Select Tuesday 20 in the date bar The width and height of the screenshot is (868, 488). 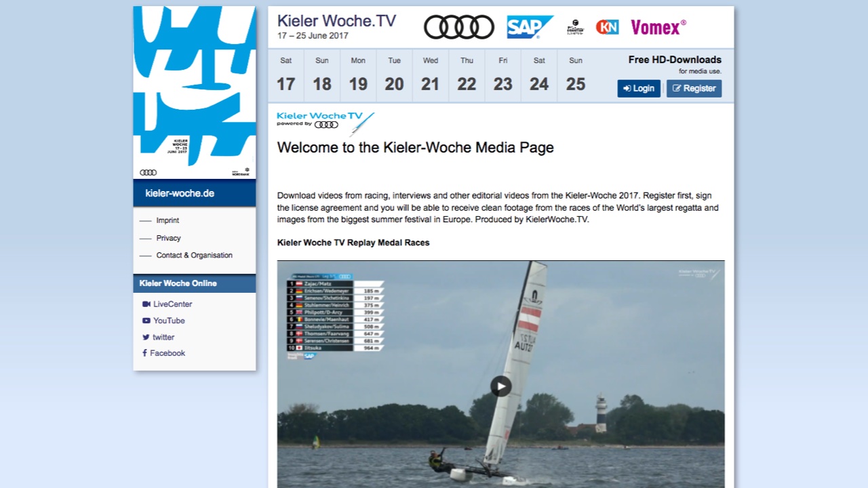coord(394,75)
